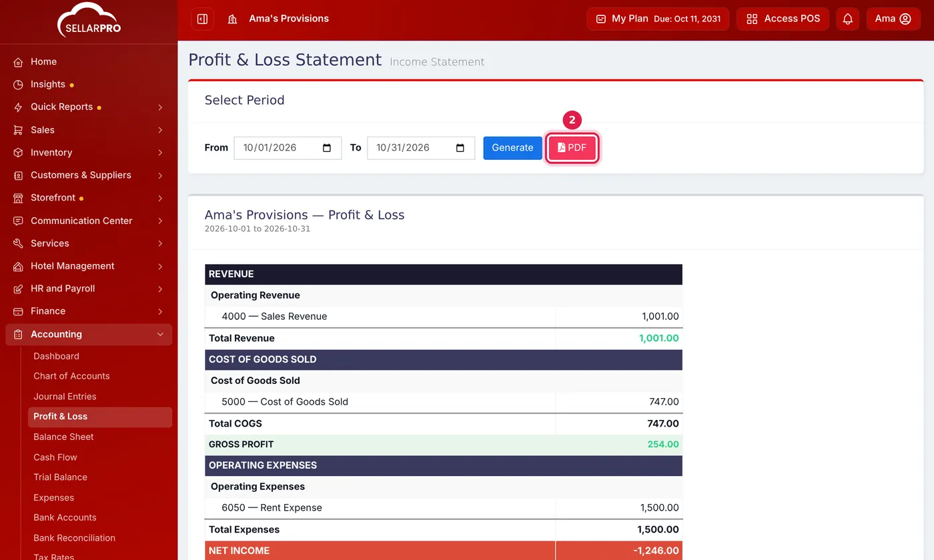
Task: Click the Sales cart icon
Action: [18, 130]
